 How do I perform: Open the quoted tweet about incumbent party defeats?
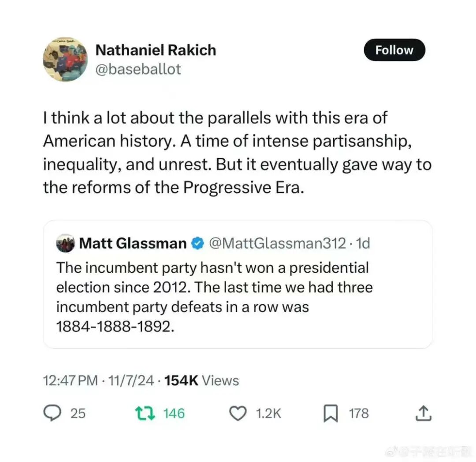click(237, 297)
